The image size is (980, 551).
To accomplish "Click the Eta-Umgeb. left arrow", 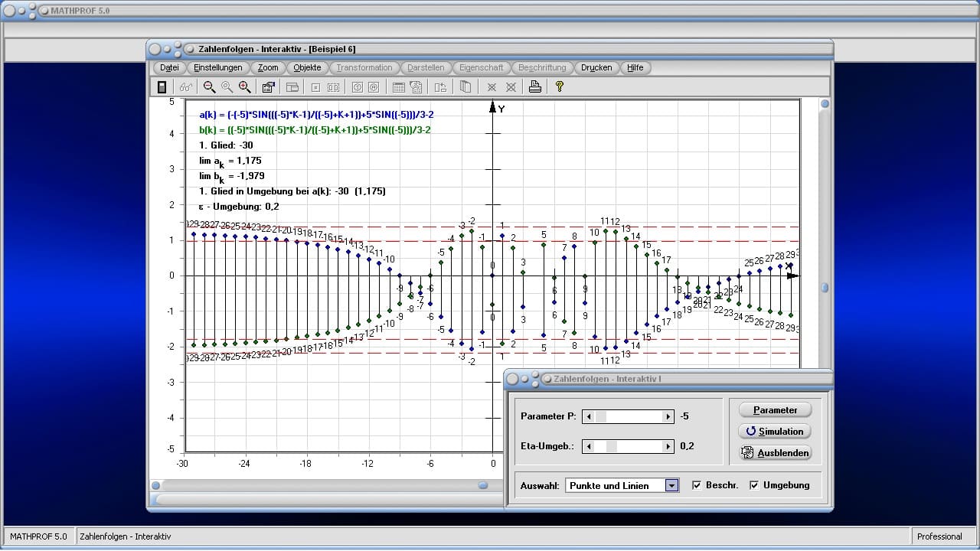I will tap(588, 446).
